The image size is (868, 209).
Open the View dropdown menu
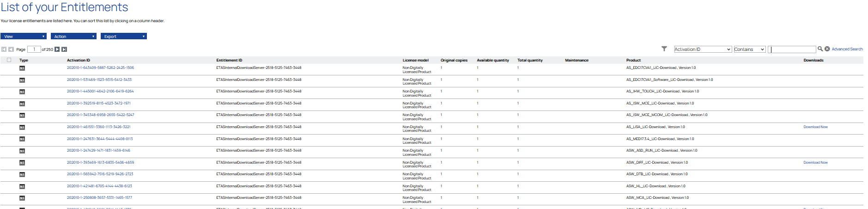(x=24, y=37)
